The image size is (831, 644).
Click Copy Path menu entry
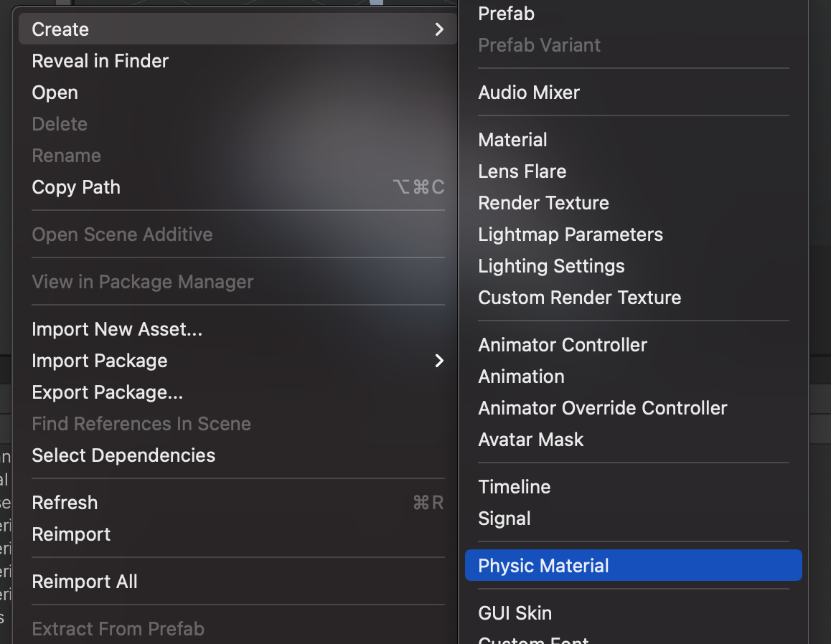pyautogui.click(x=76, y=187)
